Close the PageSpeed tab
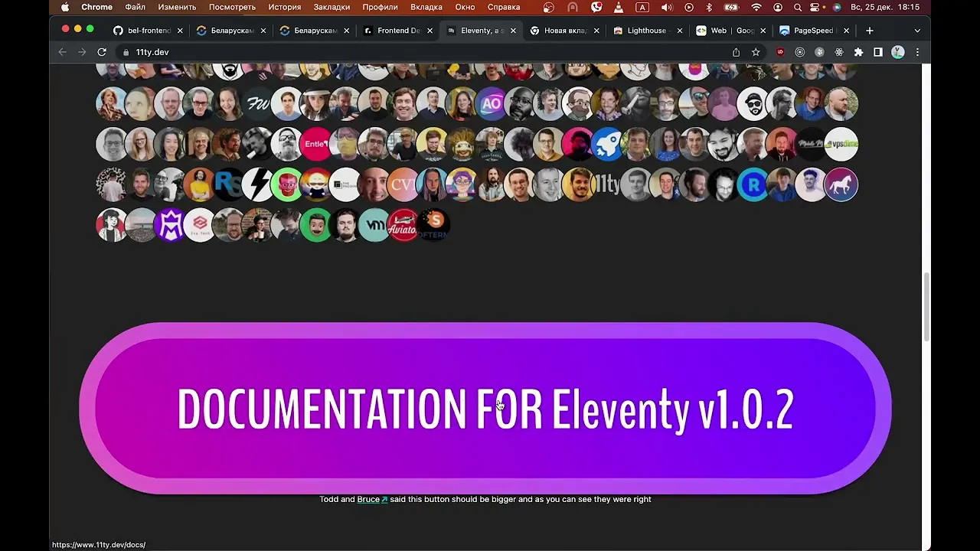 point(846,31)
